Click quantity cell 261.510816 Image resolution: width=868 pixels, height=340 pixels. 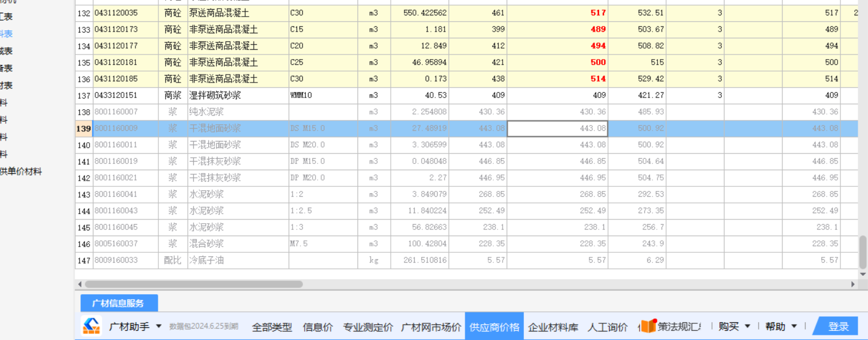click(420, 260)
